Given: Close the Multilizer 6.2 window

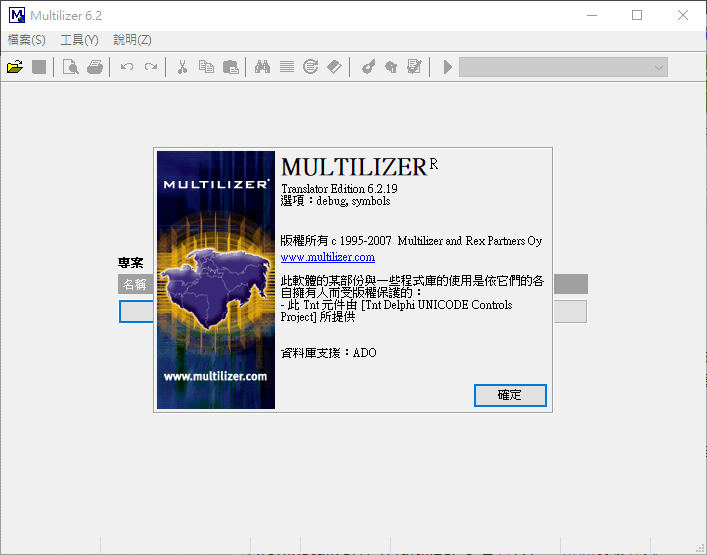Looking at the screenshot, I should click(x=683, y=15).
